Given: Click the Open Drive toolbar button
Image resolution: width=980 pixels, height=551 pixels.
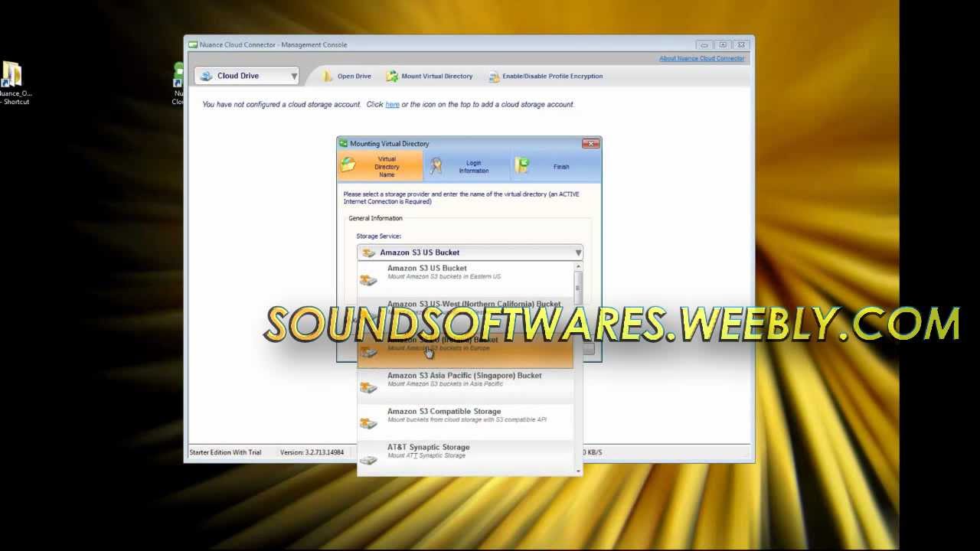Looking at the screenshot, I should point(347,76).
